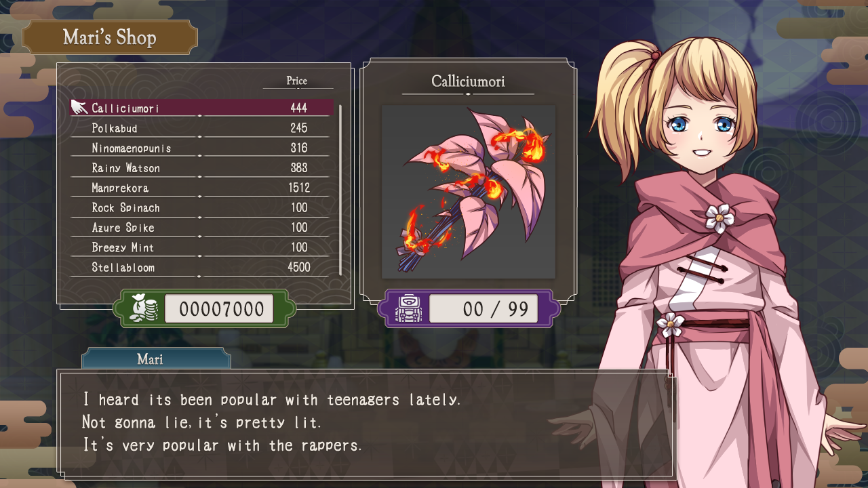This screenshot has height=488, width=868.
Task: Click the 00007000 gold amount field
Action: (219, 309)
